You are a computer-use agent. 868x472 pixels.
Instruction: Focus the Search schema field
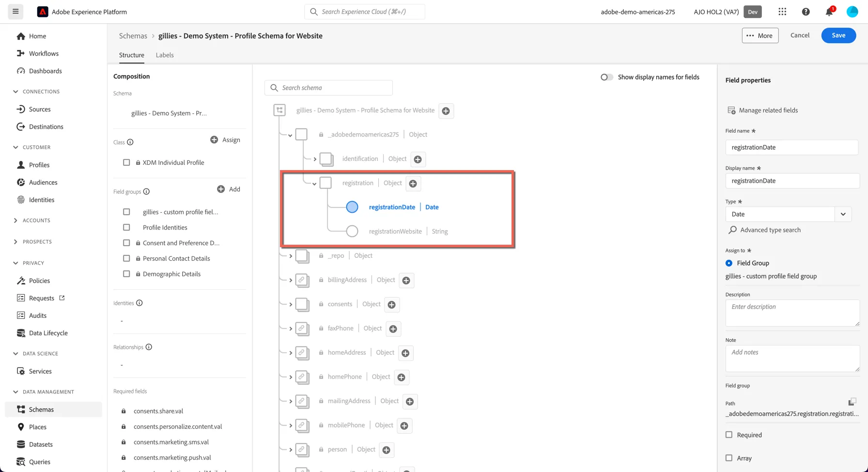[328, 88]
